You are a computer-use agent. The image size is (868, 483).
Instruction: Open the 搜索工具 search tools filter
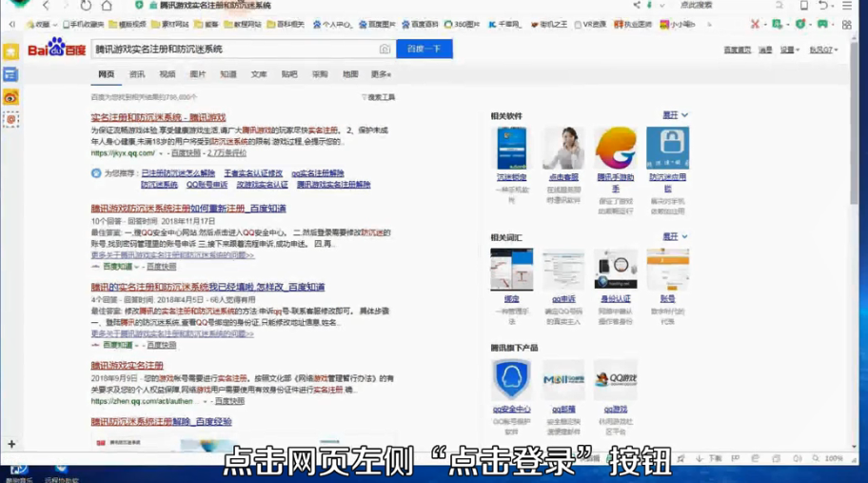coord(379,97)
